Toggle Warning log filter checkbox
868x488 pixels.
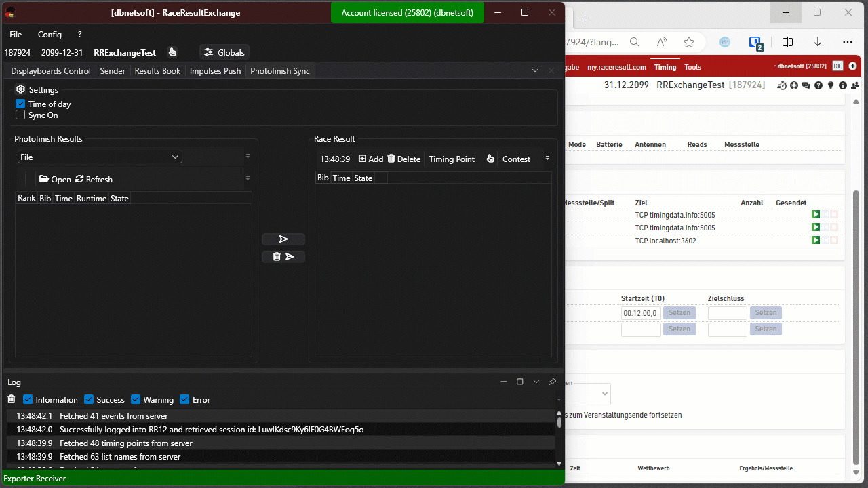tap(136, 399)
